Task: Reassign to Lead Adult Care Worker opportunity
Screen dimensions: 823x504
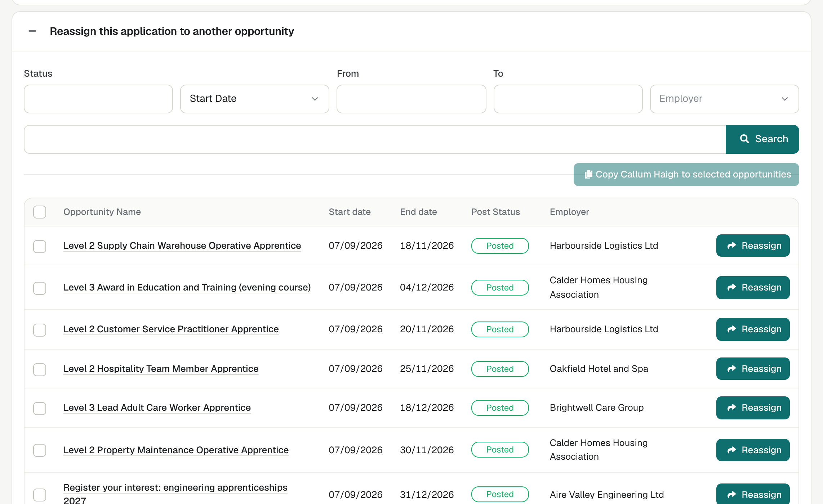Action: point(753,408)
